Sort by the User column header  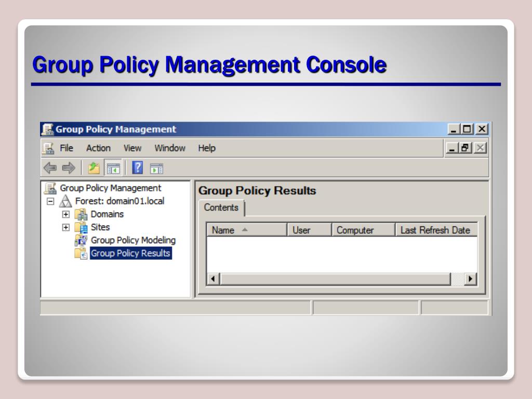310,230
